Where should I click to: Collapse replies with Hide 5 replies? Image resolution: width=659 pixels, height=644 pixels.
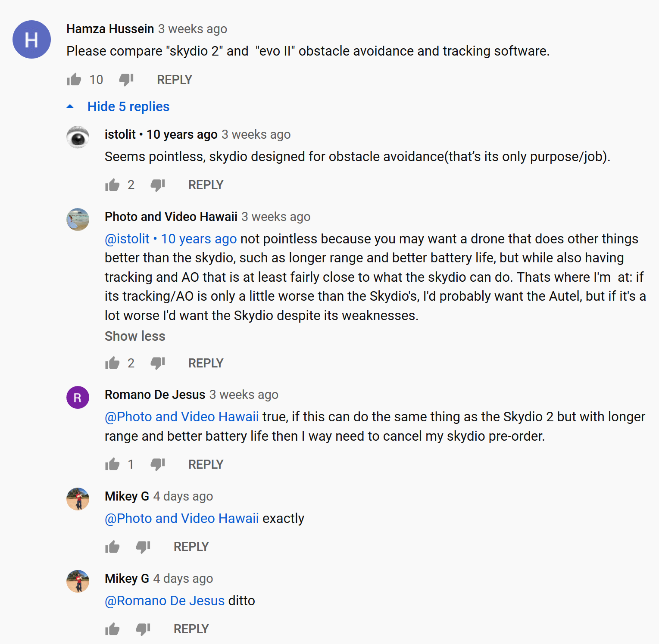click(x=128, y=106)
